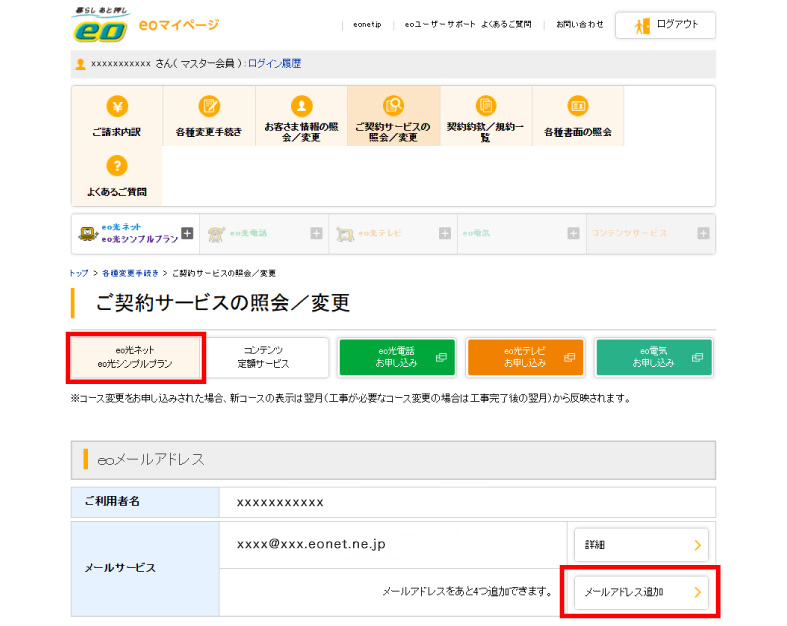Viewport: 787px width, 626px height.
Task: Click the コース変更 notice text line
Action: (351, 399)
